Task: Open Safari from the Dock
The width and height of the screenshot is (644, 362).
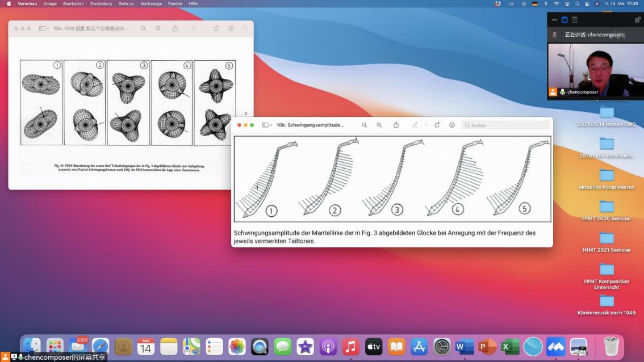Action: pyautogui.click(x=100, y=347)
